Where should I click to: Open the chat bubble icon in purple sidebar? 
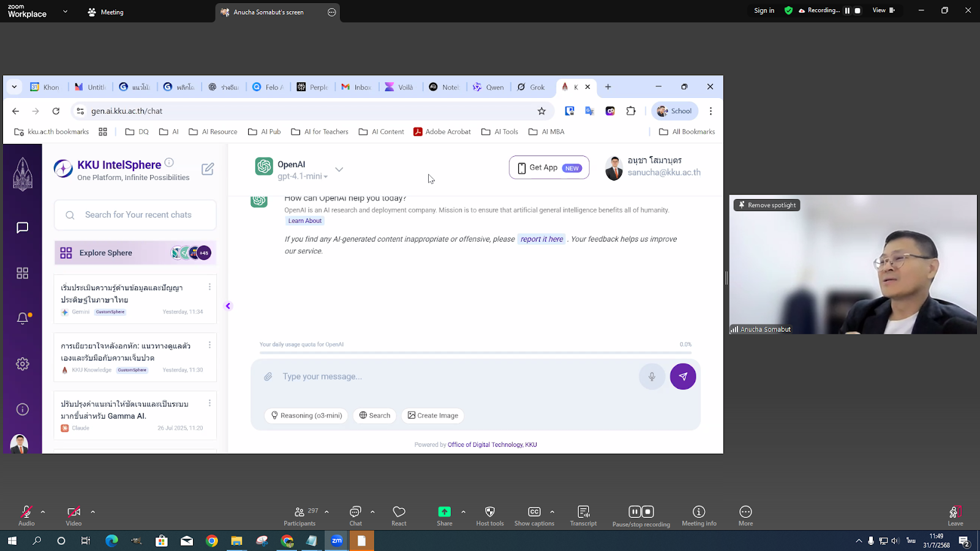coord(23,227)
